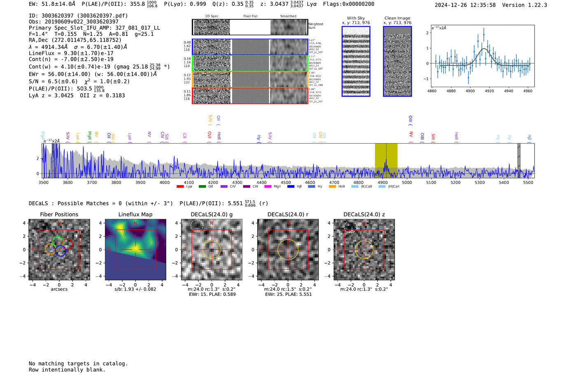Click the CIV purple legend swatch
This screenshot has height=392, width=576.
pos(224,187)
